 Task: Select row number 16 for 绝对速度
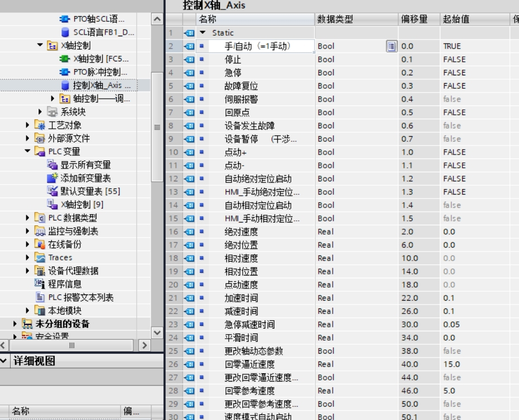coord(174,231)
